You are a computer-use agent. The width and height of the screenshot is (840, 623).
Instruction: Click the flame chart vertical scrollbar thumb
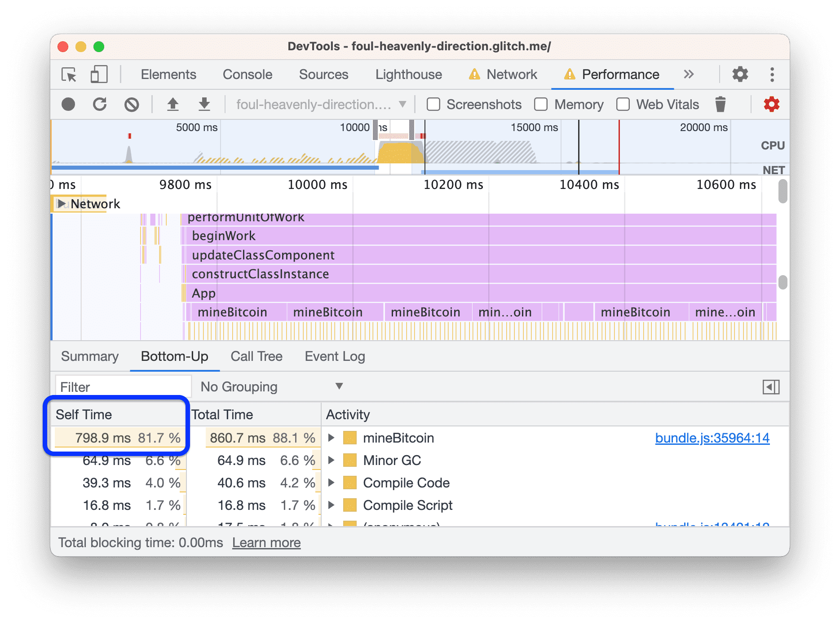pyautogui.click(x=783, y=282)
